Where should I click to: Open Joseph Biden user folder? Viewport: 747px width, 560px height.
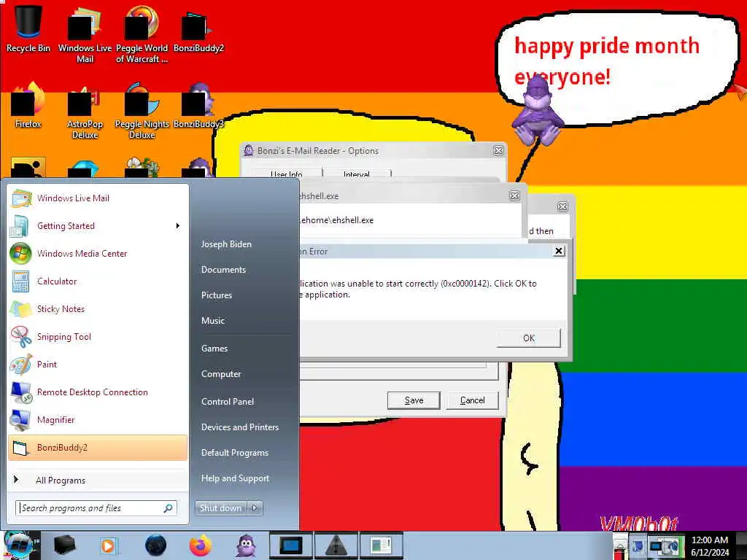[226, 244]
